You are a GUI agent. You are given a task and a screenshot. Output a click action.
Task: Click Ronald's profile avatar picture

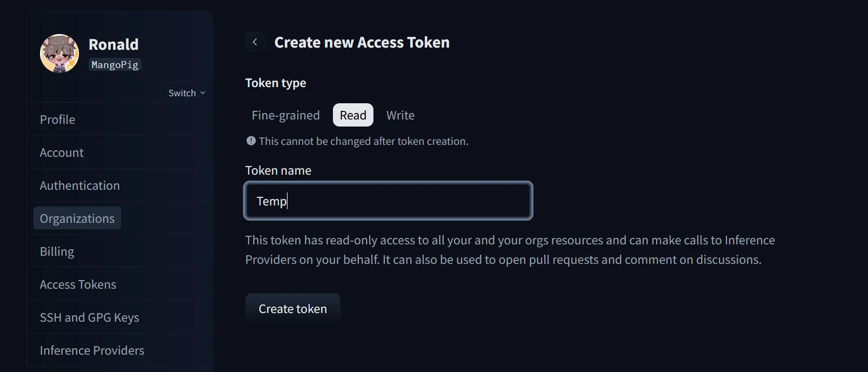click(x=59, y=54)
